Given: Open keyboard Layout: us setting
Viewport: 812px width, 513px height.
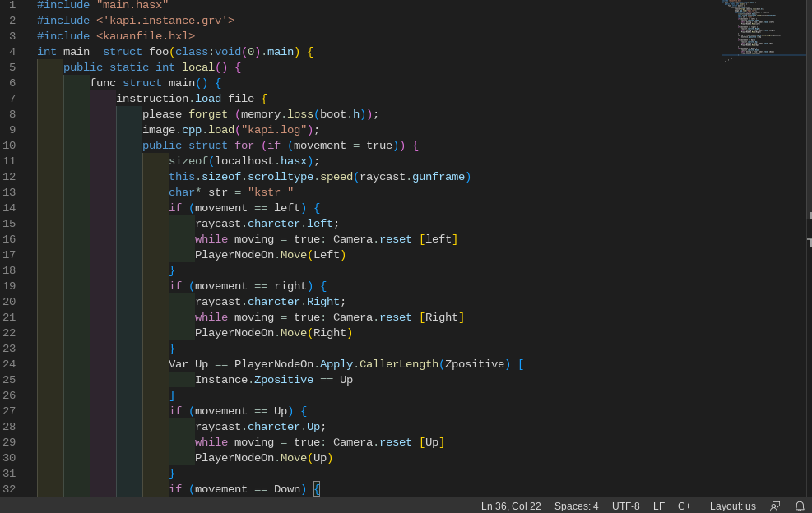Looking at the screenshot, I should tap(733, 506).
